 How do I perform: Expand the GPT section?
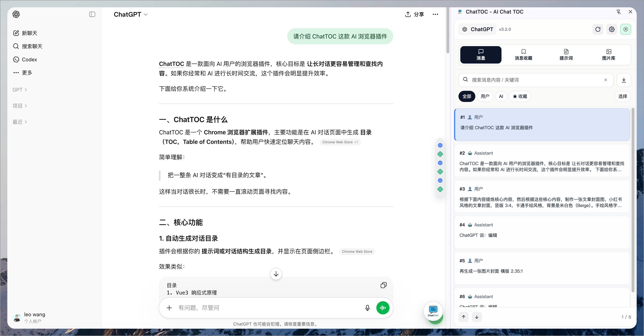pyautogui.click(x=20, y=90)
